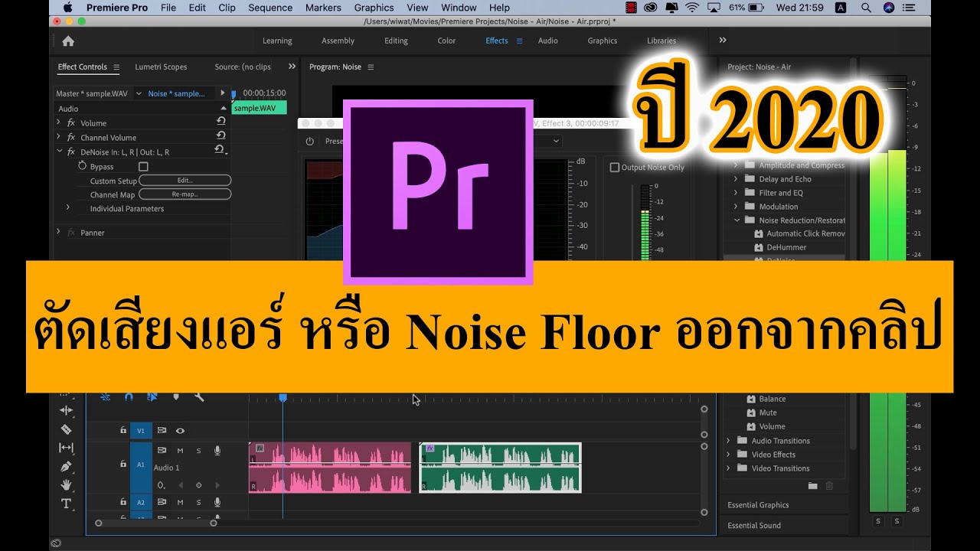Solo track A2
This screenshot has width=980, height=551.
(x=198, y=502)
